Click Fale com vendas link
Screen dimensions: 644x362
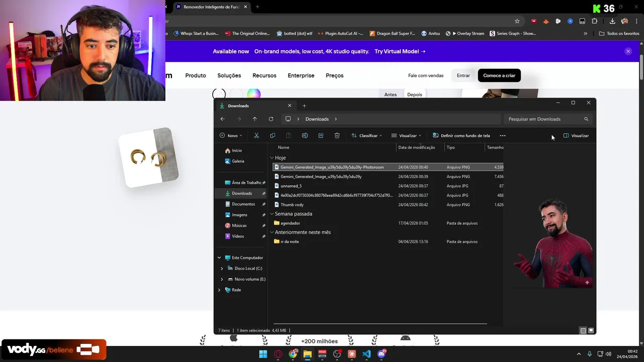click(426, 75)
